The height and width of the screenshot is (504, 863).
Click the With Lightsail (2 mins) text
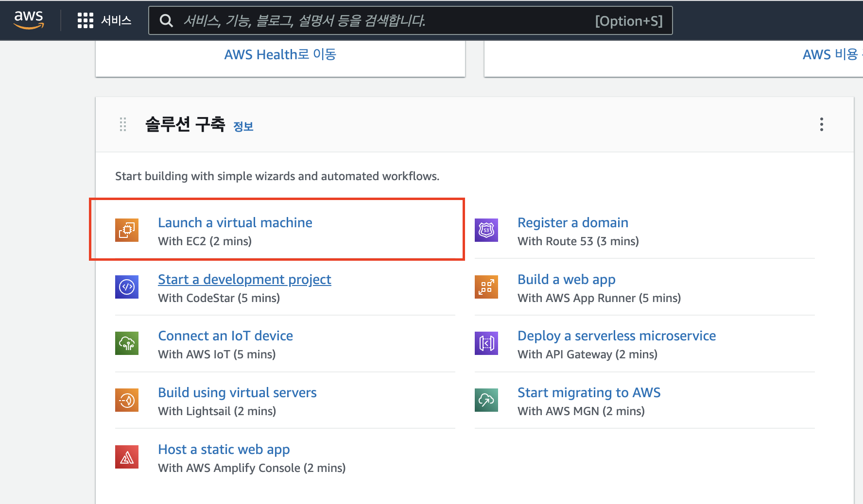point(217,411)
